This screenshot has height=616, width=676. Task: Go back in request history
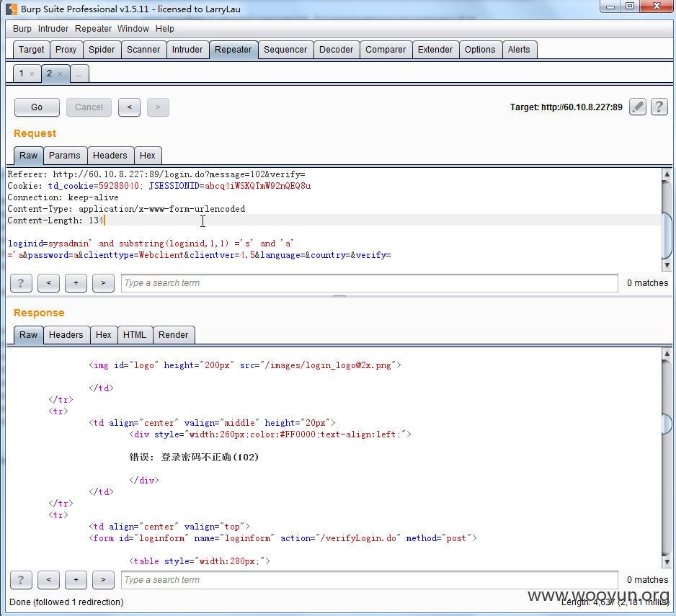point(129,107)
